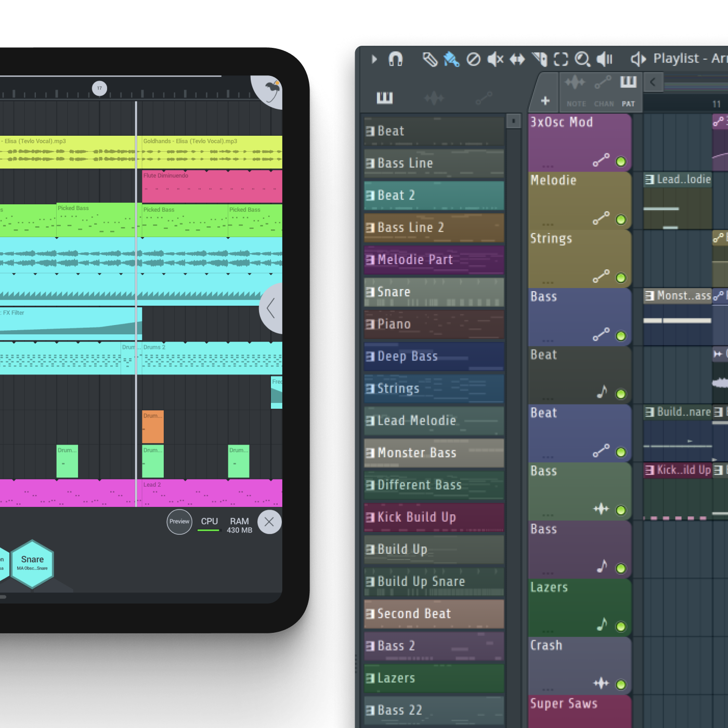Select the Bass Line pattern
The height and width of the screenshot is (728, 728).
click(x=434, y=163)
